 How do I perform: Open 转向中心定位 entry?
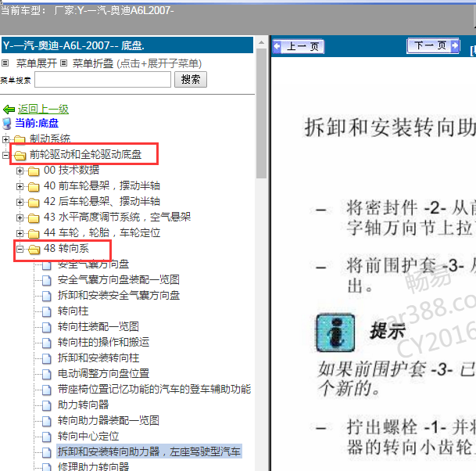tap(88, 437)
